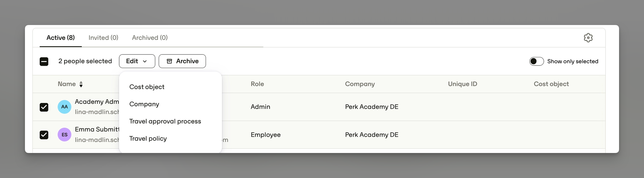Screen dimensions: 644x178
Task: Select Travel policy from the Edit menu
Action: tap(148, 138)
